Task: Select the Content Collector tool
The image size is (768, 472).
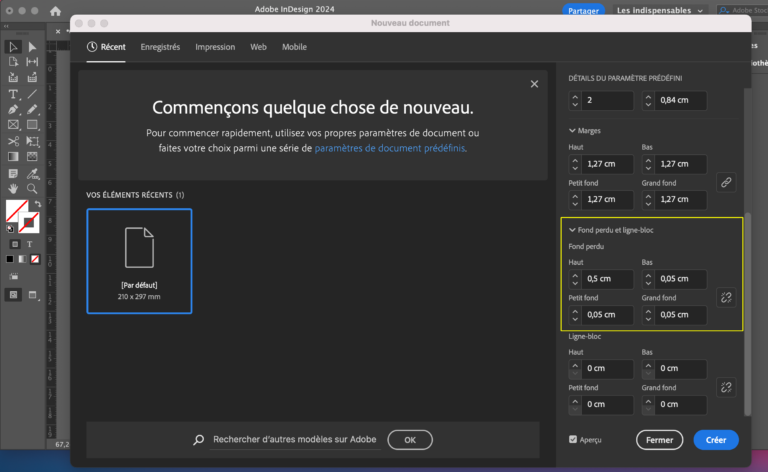Action: click(13, 78)
